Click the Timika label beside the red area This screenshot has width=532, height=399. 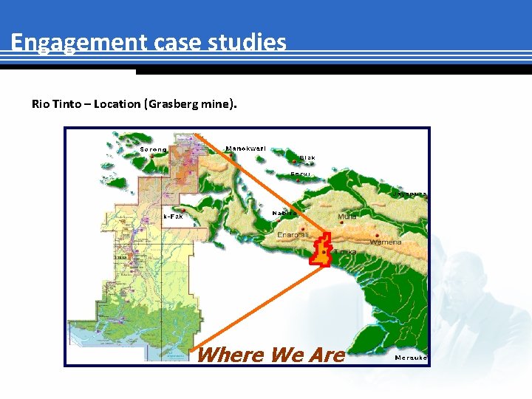point(345,252)
